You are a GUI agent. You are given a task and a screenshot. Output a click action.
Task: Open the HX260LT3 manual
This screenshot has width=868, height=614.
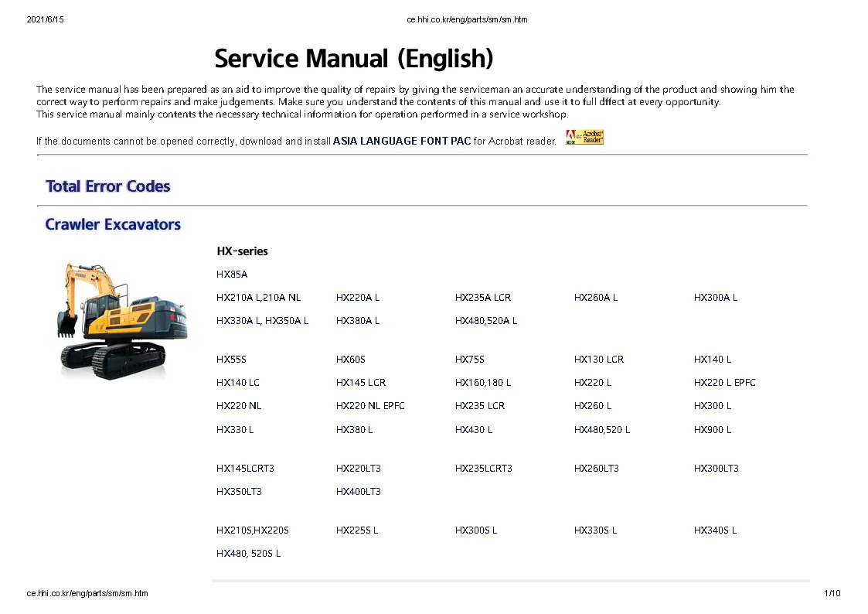click(596, 469)
